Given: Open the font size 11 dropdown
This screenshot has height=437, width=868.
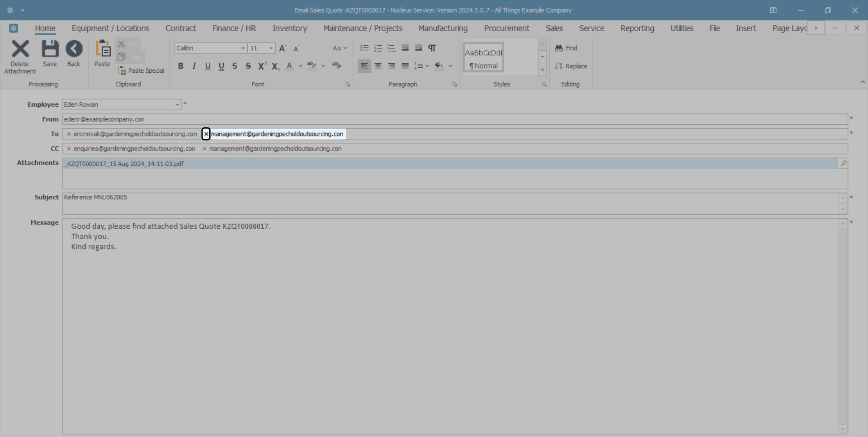Looking at the screenshot, I should (271, 48).
